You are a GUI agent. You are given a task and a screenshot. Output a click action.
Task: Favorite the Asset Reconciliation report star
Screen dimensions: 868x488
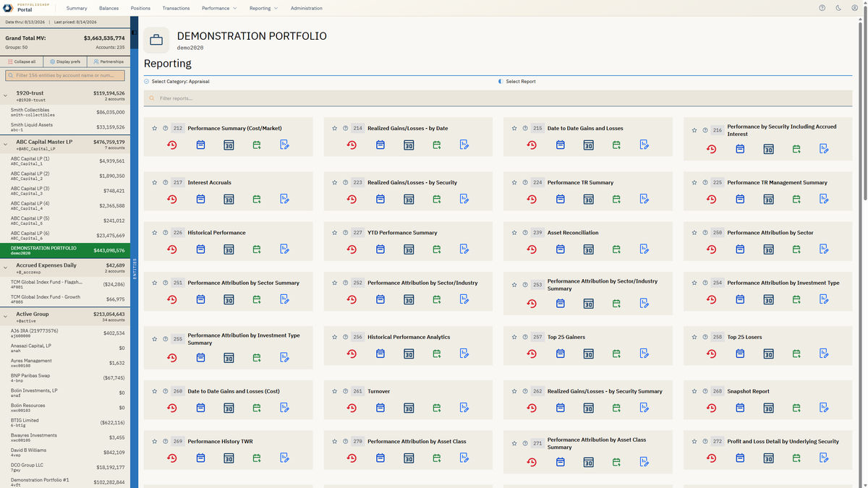tap(514, 233)
